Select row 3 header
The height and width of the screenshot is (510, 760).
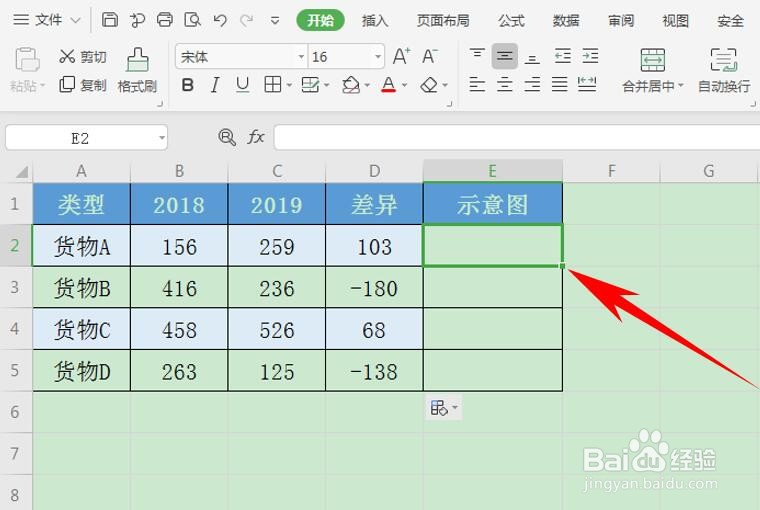(x=16, y=287)
